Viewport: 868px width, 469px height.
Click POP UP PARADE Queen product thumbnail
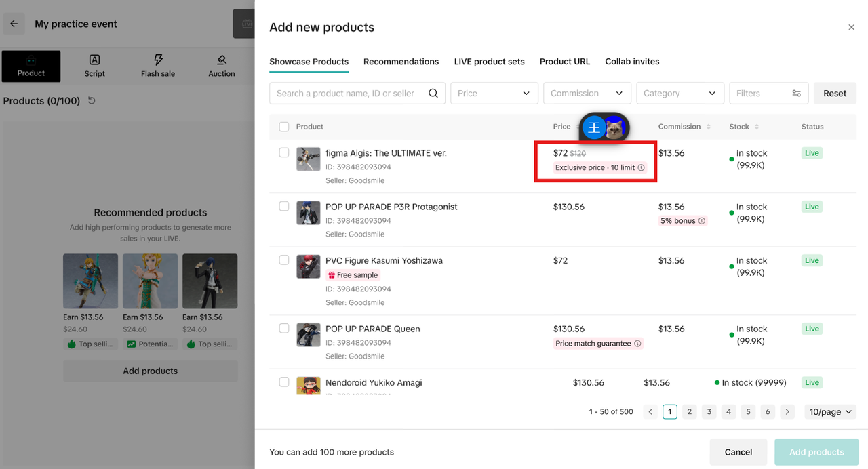pos(309,335)
